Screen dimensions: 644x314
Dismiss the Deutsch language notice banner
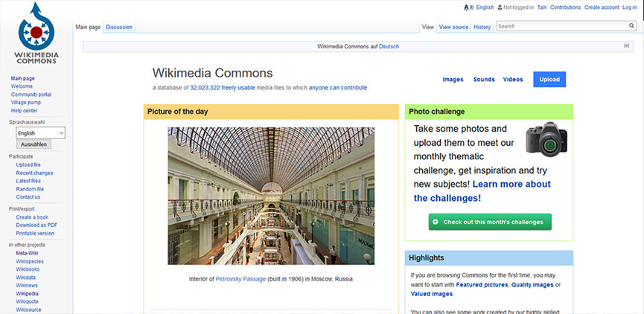[626, 46]
